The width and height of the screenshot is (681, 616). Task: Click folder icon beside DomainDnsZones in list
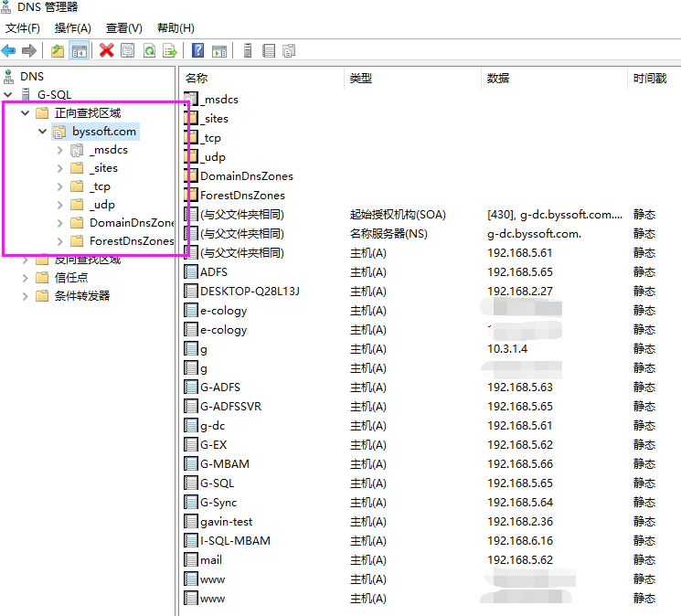pyautogui.click(x=191, y=176)
